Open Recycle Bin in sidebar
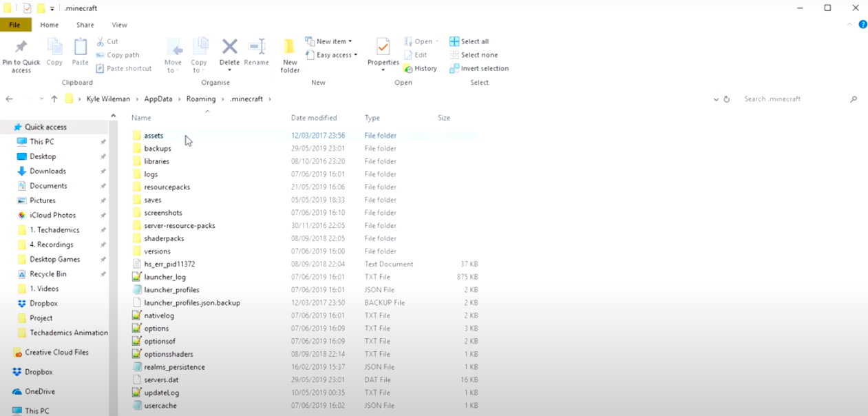 point(48,274)
